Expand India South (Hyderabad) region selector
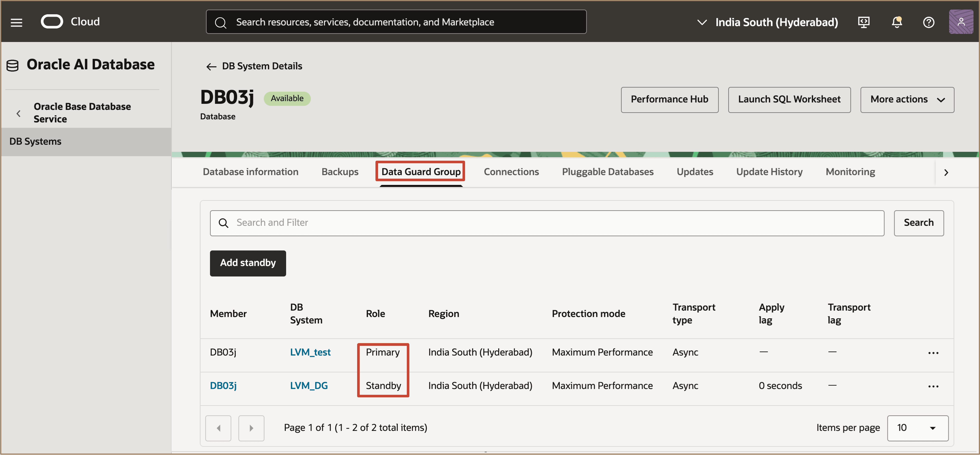The width and height of the screenshot is (980, 455). coord(767,22)
